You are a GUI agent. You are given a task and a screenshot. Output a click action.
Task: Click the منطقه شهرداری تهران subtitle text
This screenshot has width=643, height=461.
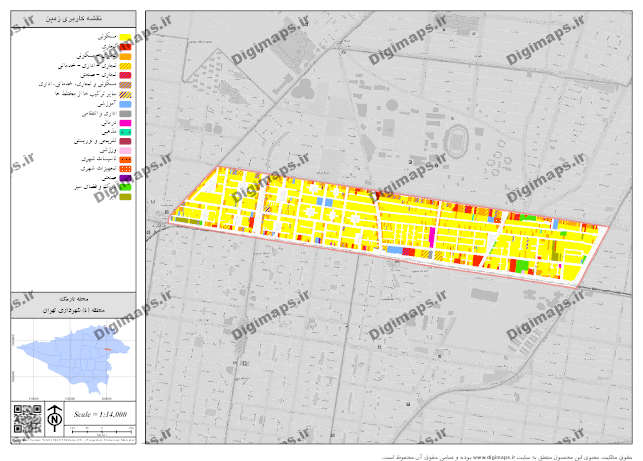pyautogui.click(x=74, y=310)
